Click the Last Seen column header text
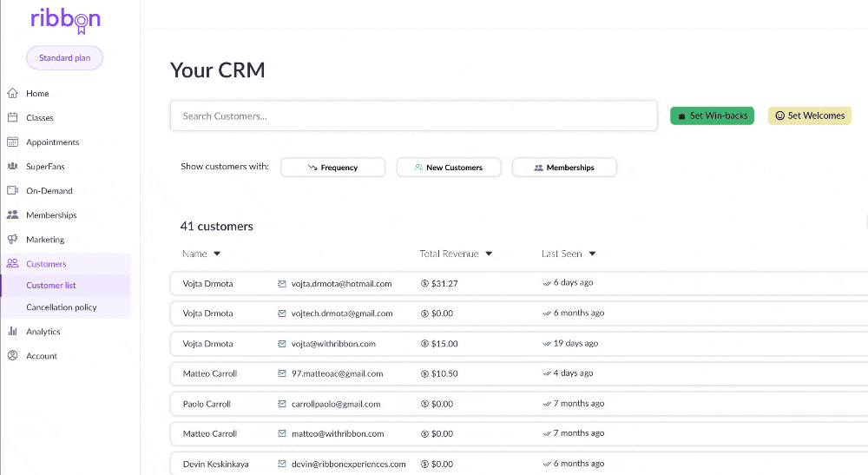 point(562,254)
